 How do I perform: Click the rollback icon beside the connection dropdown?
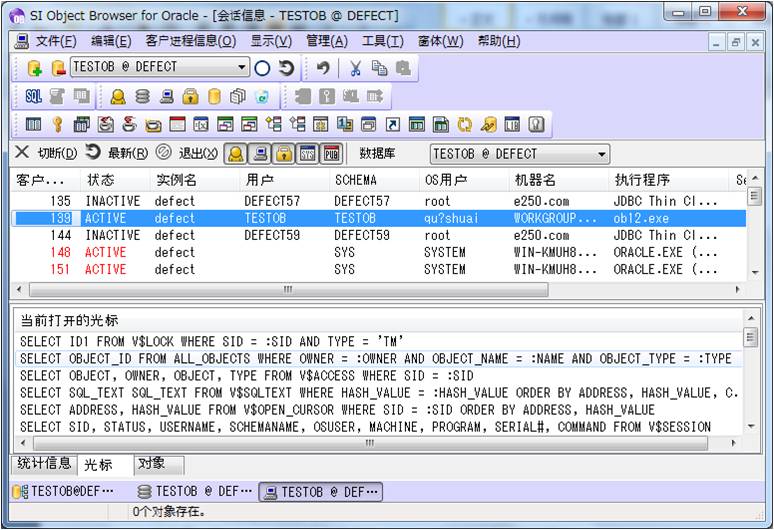coord(287,68)
